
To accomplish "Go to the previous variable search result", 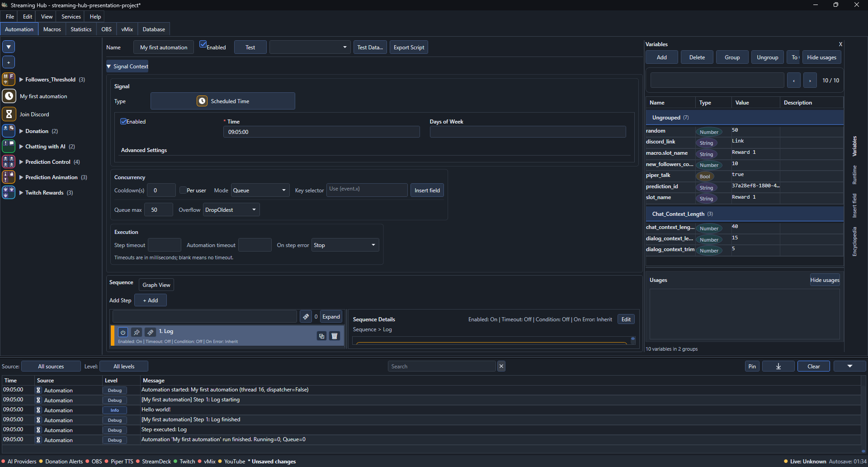I will pos(793,80).
